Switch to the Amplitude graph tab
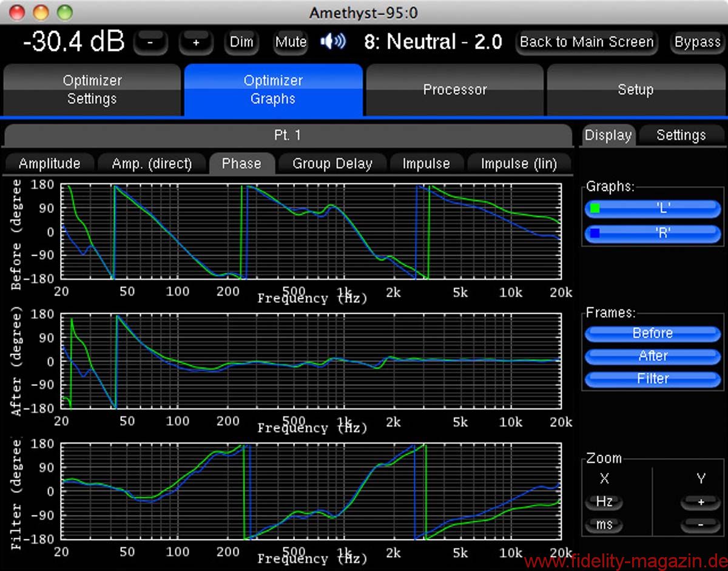Screen dimensions: 728x571 coord(50,164)
